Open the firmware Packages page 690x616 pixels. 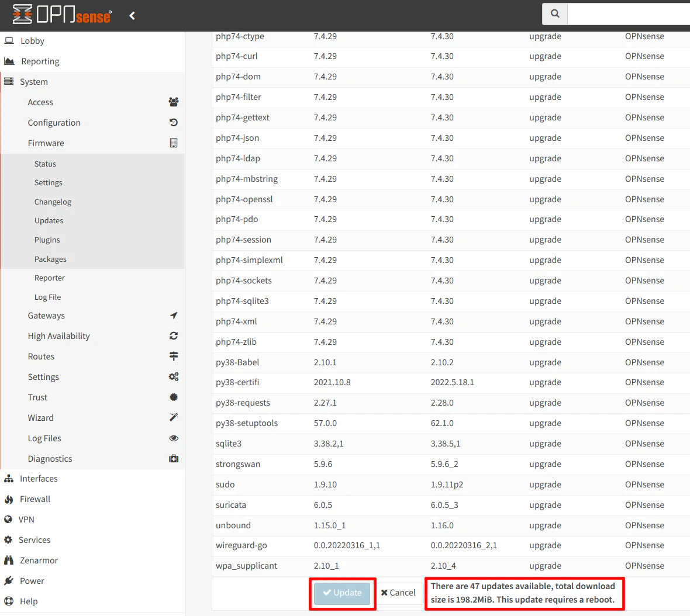50,259
